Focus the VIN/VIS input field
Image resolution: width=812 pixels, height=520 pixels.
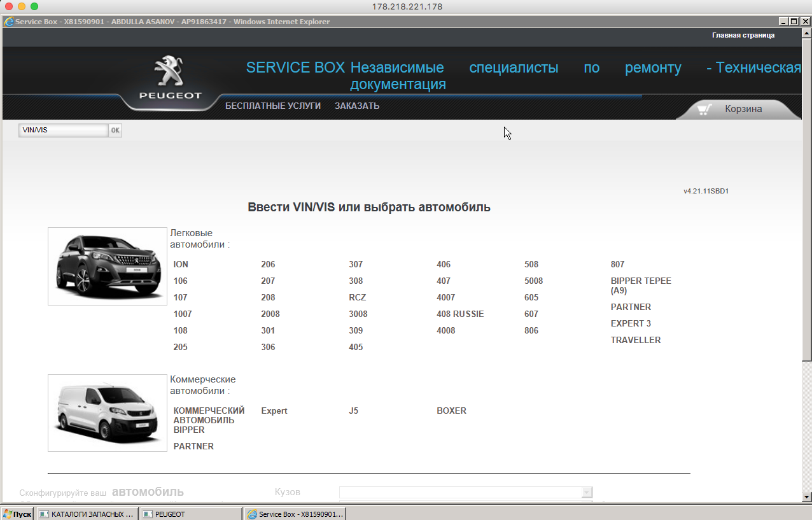[x=63, y=130]
